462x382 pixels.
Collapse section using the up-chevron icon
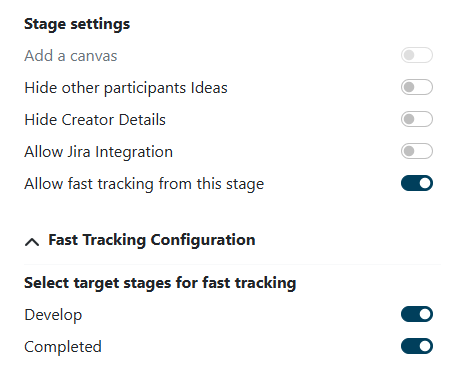pyautogui.click(x=32, y=242)
